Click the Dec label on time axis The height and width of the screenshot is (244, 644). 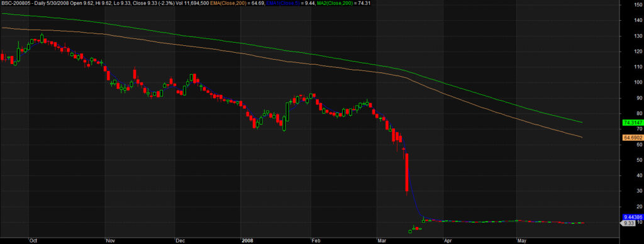(179, 241)
